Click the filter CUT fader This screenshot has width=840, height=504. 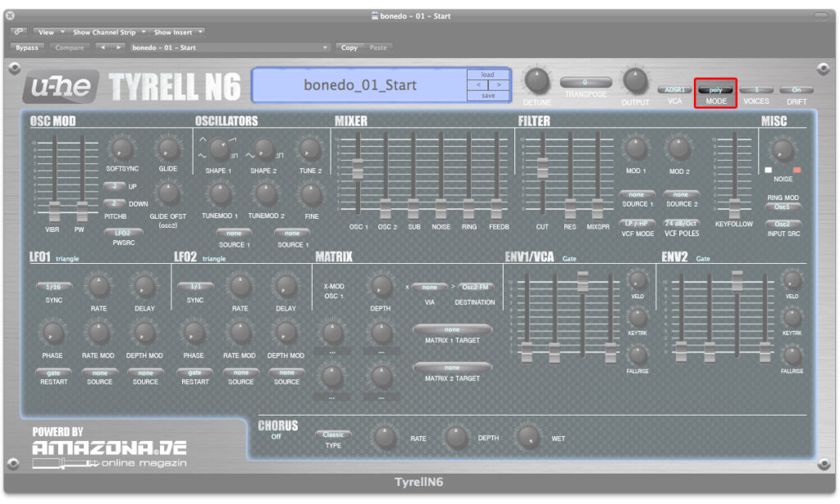543,168
